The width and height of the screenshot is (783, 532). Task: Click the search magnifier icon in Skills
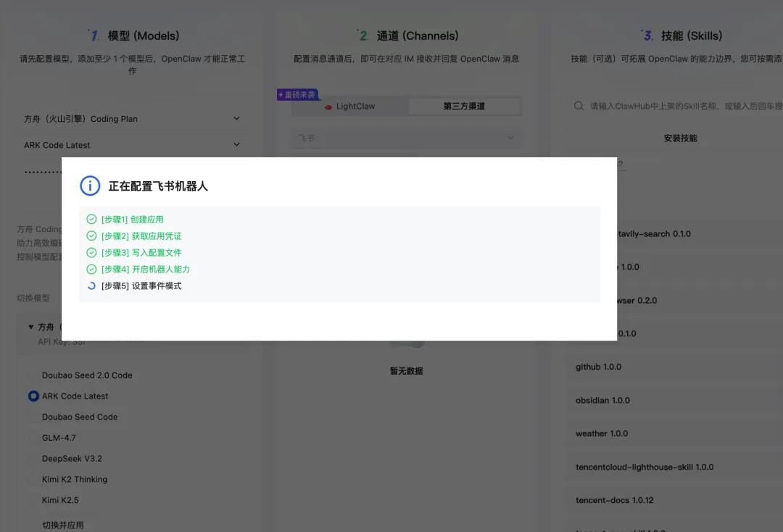[x=579, y=106]
